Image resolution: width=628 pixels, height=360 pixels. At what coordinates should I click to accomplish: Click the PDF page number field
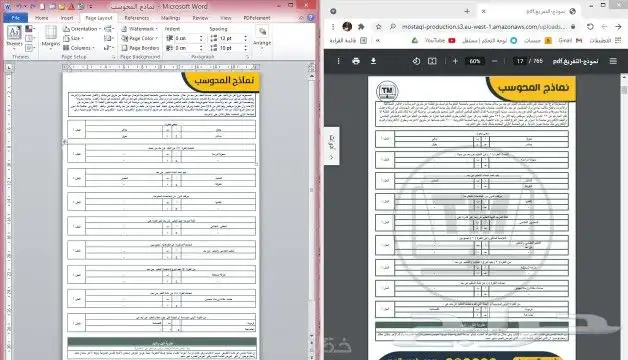point(520,61)
